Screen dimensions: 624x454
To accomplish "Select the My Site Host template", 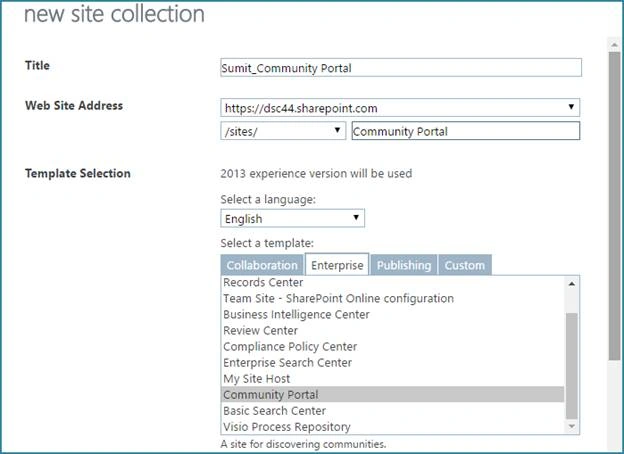I will pyautogui.click(x=392, y=378).
